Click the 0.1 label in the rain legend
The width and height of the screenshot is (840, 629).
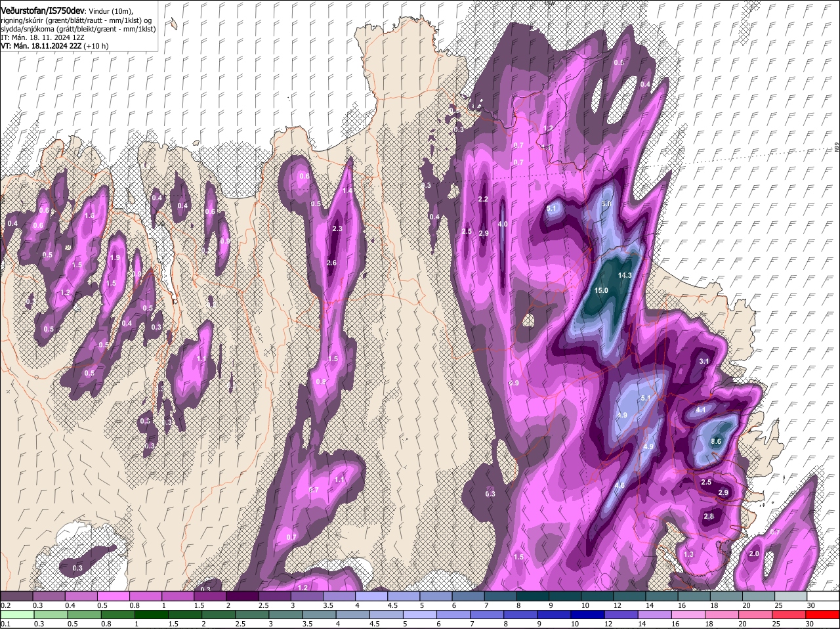coord(5,624)
